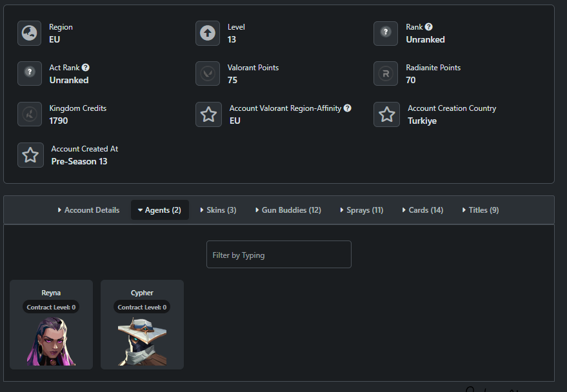Viewport: 567px width, 392px height.
Task: Click the Valorant Points value 75
Action: pos(232,80)
